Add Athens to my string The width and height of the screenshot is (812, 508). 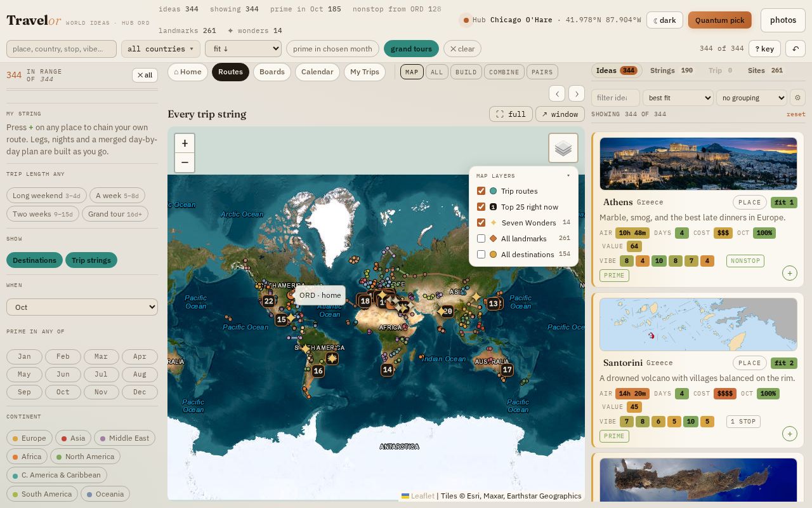(789, 273)
